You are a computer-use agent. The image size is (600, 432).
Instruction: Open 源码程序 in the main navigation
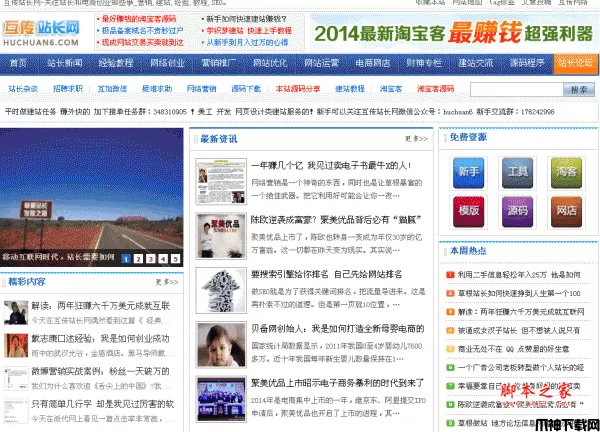tap(527, 63)
